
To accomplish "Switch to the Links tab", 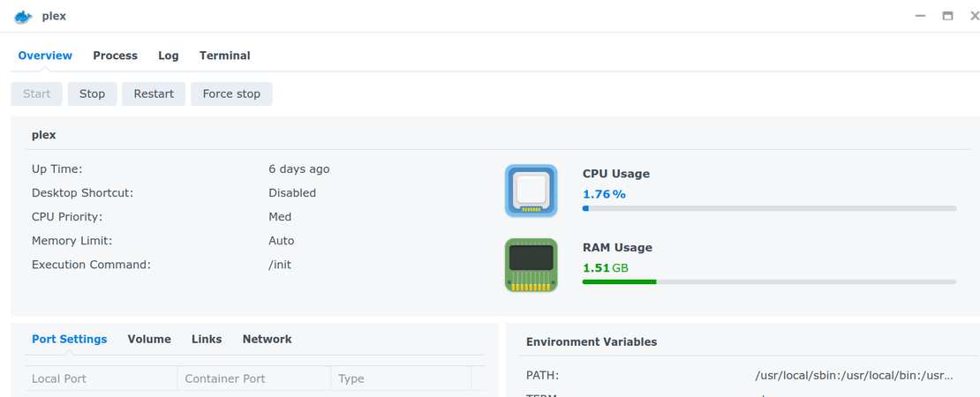I will 207,339.
